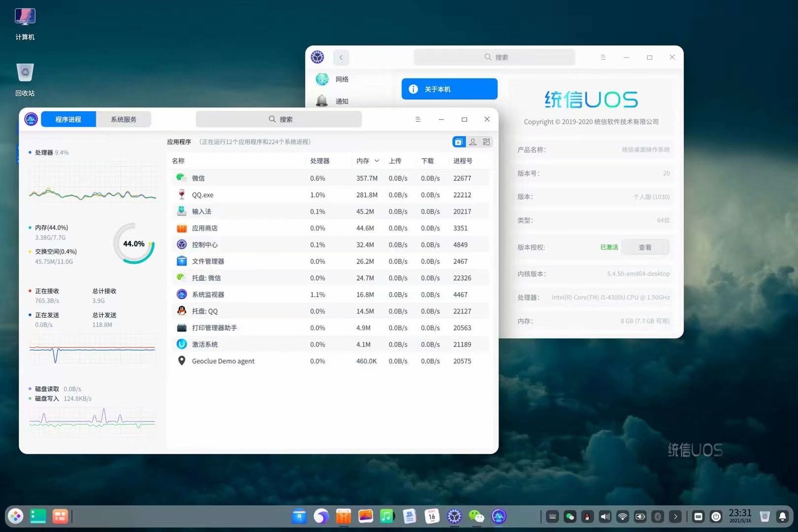Select the 输入法 process icon
This screenshot has width=798, height=532.
point(182,211)
